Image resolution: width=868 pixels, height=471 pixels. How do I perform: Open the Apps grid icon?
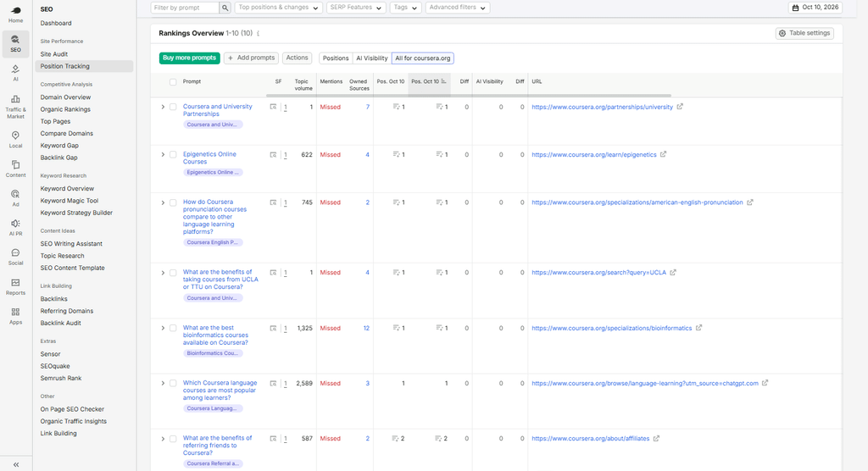[x=15, y=316]
